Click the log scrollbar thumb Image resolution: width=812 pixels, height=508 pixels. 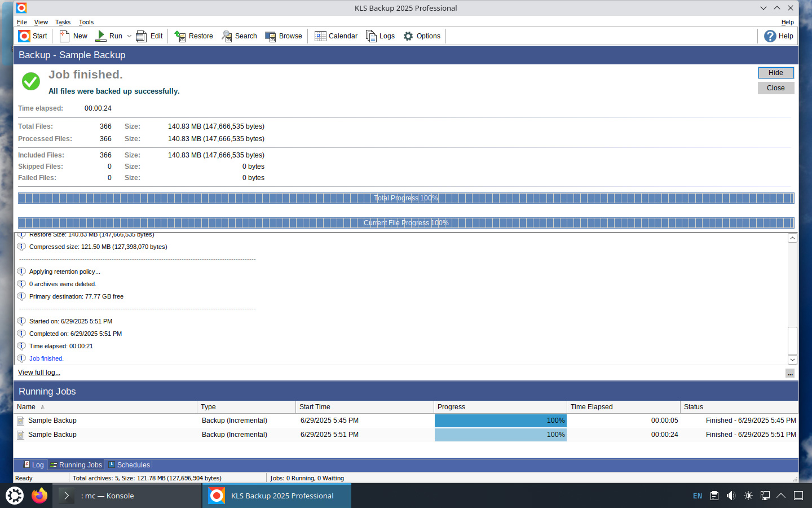pos(792,340)
